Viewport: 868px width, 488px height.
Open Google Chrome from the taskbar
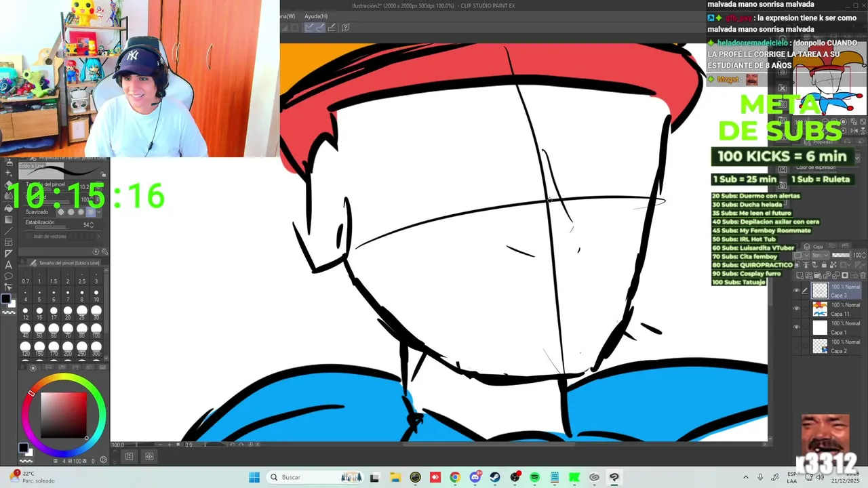[455, 477]
